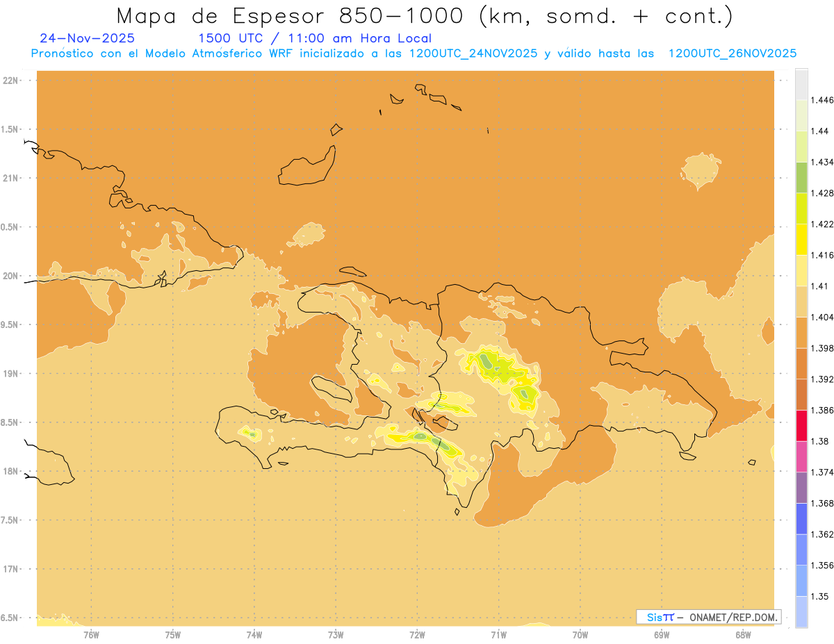Click the time label '1500 UTC / 11:00 am Hora Local'
This screenshot has width=834, height=644.
[x=315, y=38]
